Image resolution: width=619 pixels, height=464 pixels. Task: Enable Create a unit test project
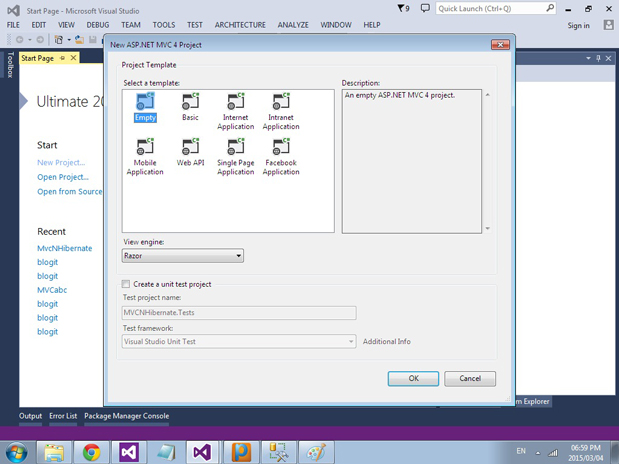(126, 284)
